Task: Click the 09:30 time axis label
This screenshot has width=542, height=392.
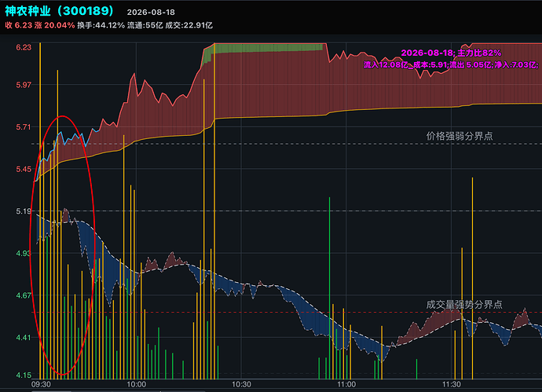Action: [x=41, y=384]
